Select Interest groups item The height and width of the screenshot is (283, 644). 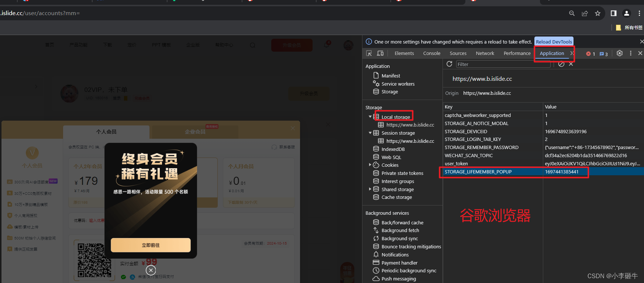pyautogui.click(x=397, y=181)
